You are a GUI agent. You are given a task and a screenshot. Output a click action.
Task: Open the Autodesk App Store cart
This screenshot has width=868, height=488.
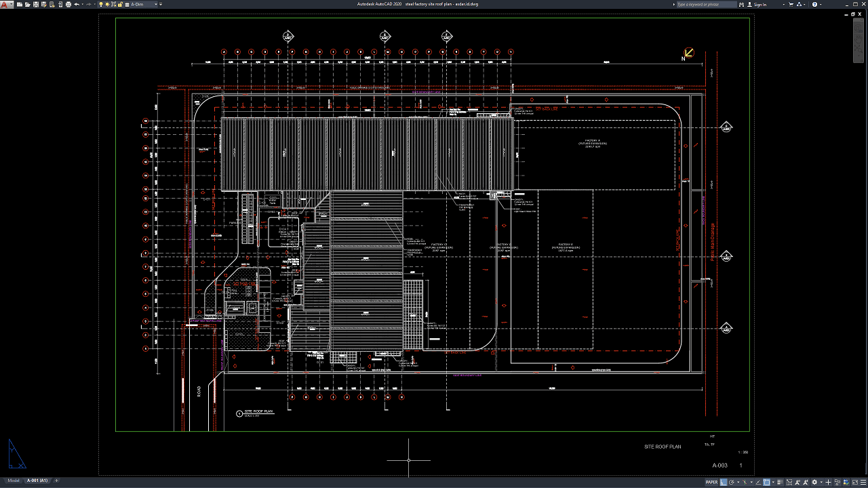[x=792, y=4]
